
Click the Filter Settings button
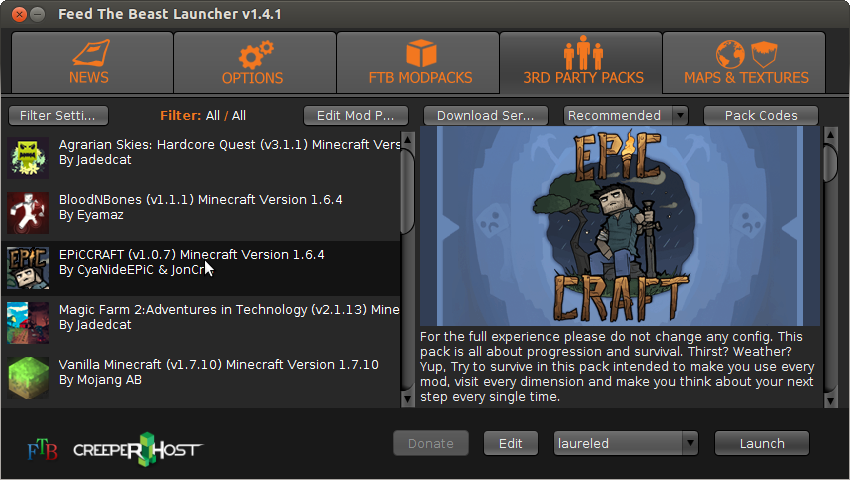coord(59,116)
